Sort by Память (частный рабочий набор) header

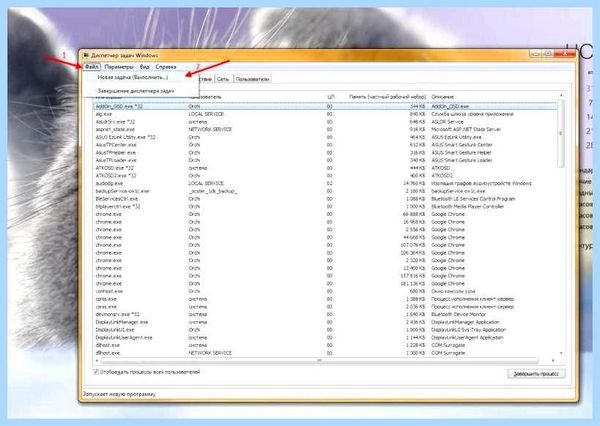click(387, 97)
